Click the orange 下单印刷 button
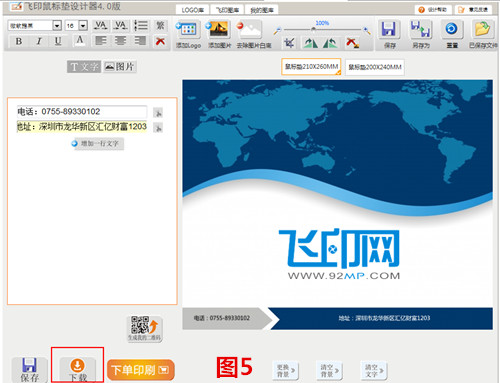 [141, 370]
